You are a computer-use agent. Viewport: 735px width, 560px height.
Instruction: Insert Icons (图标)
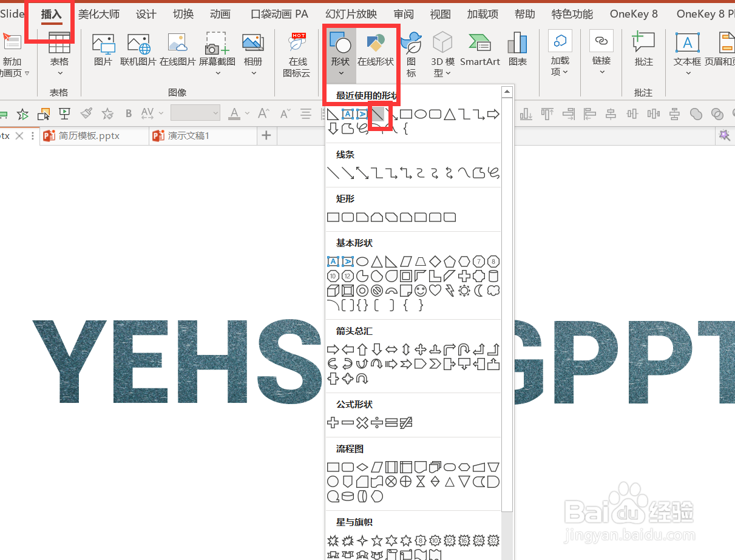412,55
